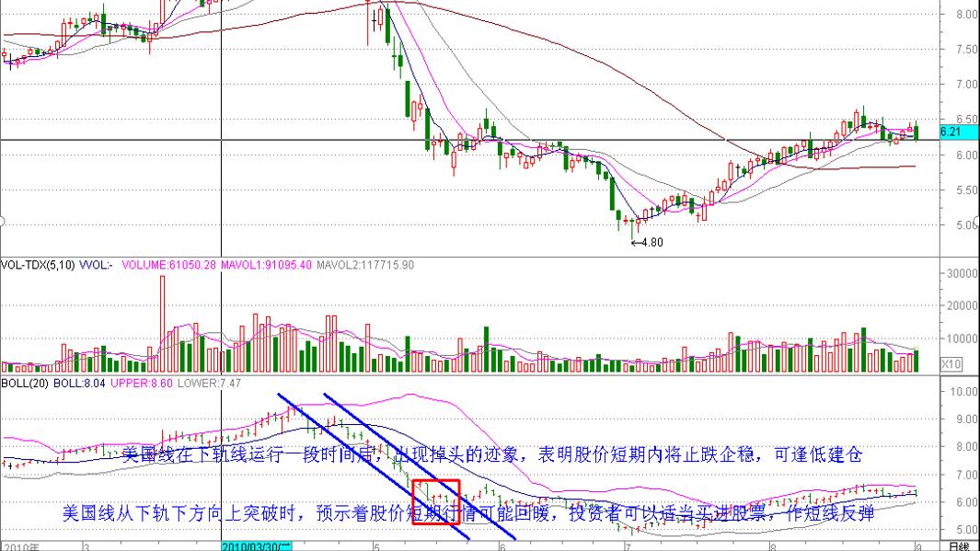Click the 30000 volume axis label
This screenshot has height=551, width=980.
[963, 273]
